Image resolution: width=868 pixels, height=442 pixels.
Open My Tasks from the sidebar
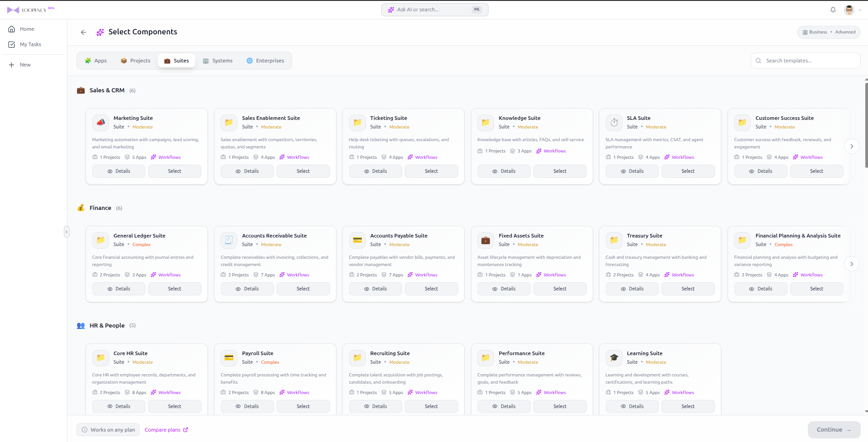pos(31,44)
